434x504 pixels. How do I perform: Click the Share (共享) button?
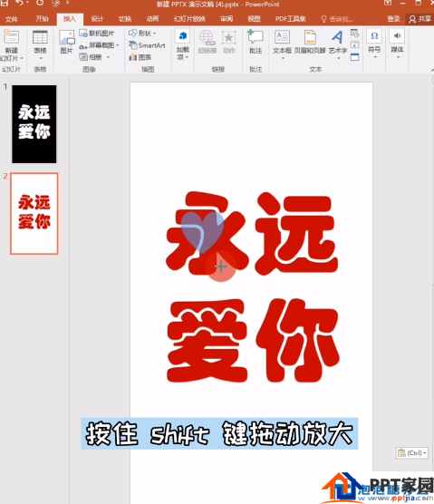click(x=420, y=19)
